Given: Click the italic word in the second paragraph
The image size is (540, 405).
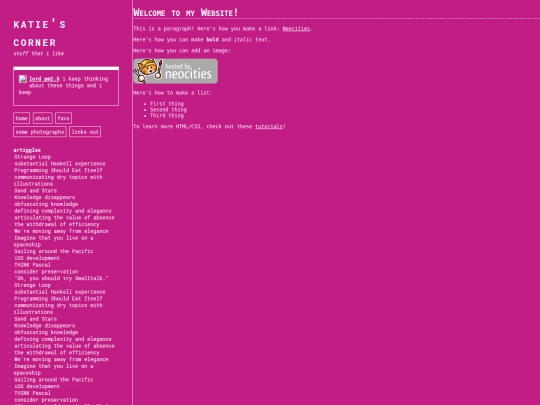Looking at the screenshot, I should tap(243, 40).
